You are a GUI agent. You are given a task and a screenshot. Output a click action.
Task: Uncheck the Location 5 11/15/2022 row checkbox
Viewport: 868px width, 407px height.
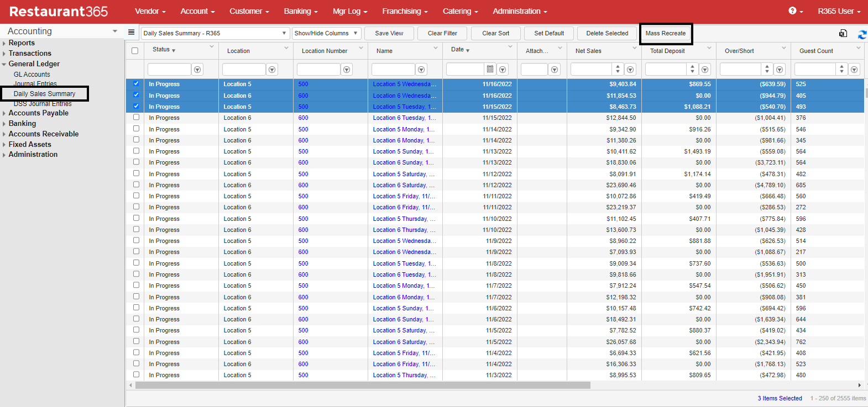[x=136, y=105]
